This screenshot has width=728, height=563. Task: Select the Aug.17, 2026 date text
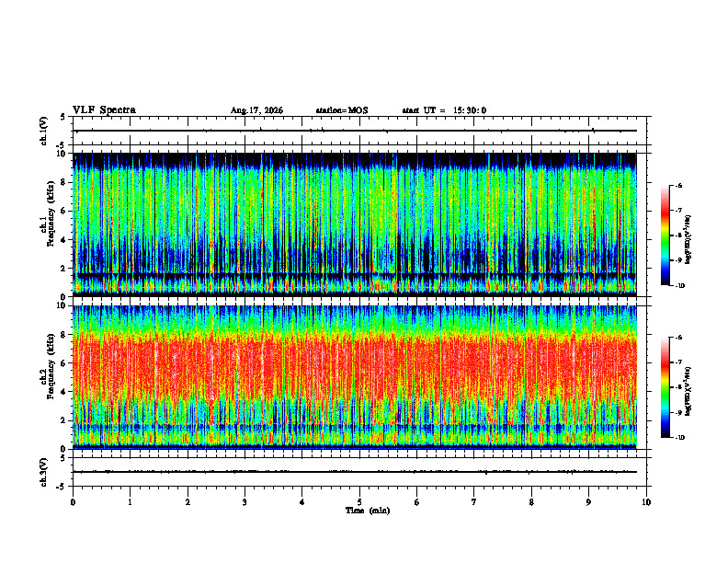[x=256, y=110]
